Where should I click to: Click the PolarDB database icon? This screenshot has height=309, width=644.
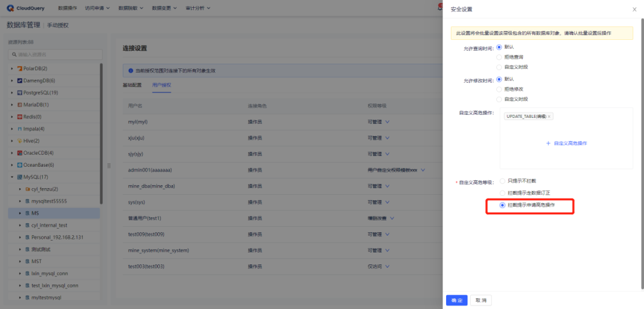19,68
